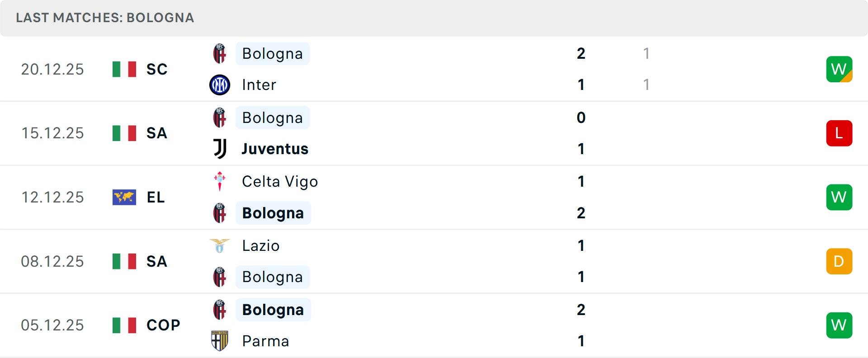Image resolution: width=868 pixels, height=358 pixels.
Task: Click the Europa League flag icon
Action: 124,197
